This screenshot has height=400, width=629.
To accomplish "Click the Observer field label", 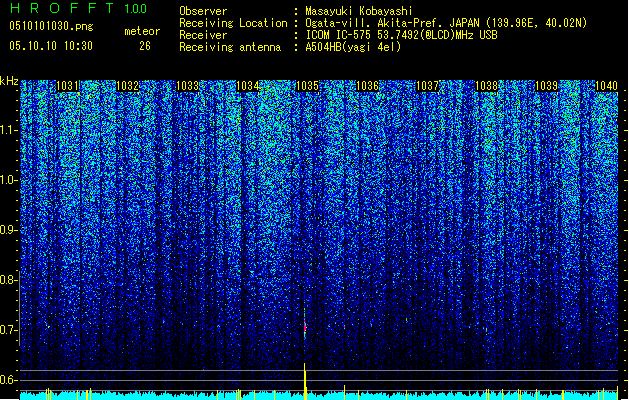I will pos(203,11).
